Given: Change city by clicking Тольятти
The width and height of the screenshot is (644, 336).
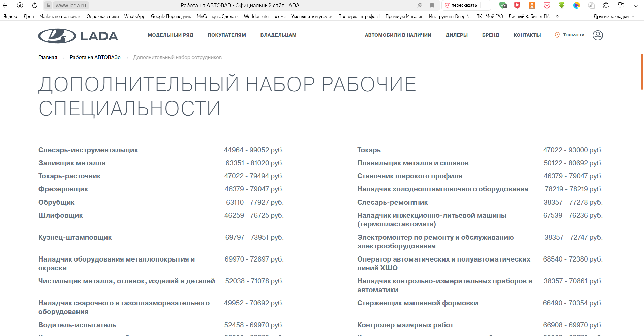Looking at the screenshot, I should [x=574, y=35].
